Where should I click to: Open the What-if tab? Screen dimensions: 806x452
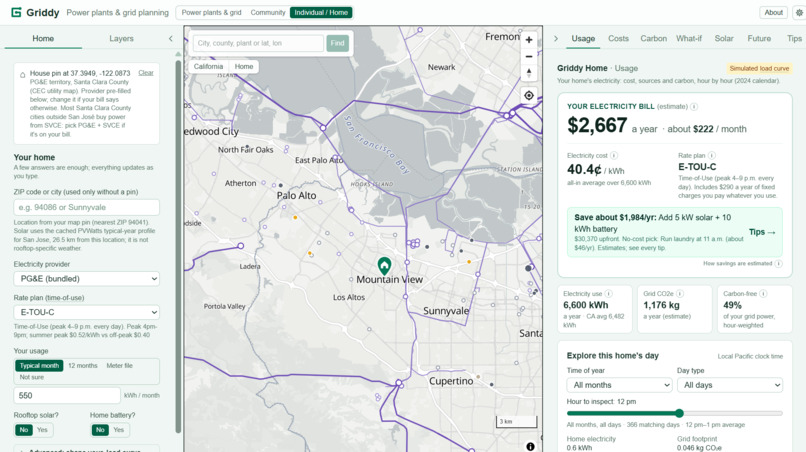click(x=689, y=39)
